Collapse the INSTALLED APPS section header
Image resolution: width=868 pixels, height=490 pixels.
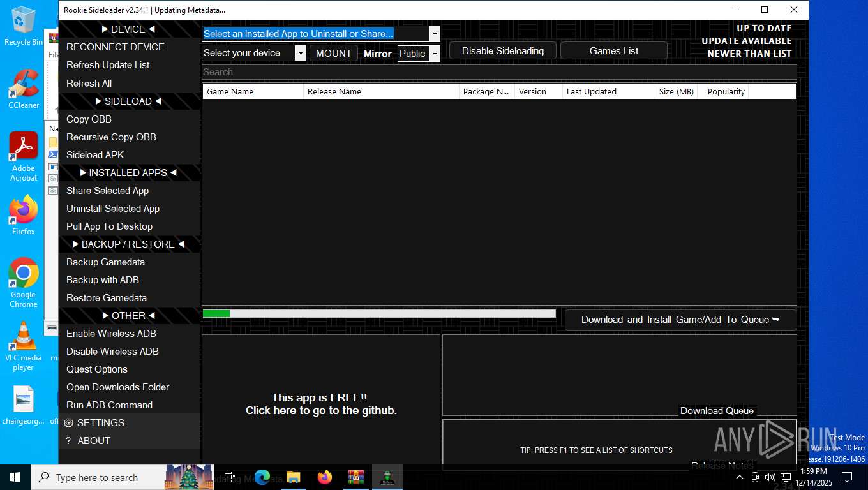(x=129, y=173)
